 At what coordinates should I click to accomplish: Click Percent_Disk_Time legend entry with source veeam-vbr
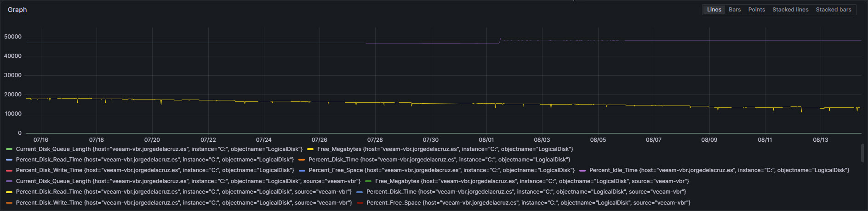point(526,192)
